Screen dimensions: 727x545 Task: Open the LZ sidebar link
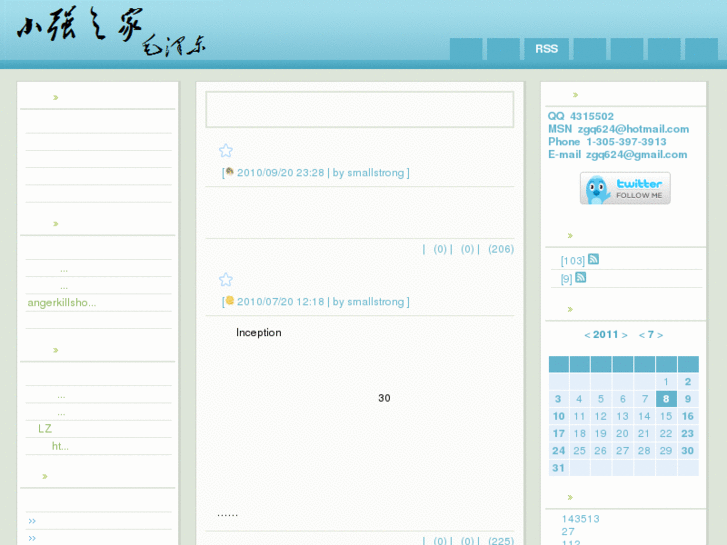click(45, 429)
